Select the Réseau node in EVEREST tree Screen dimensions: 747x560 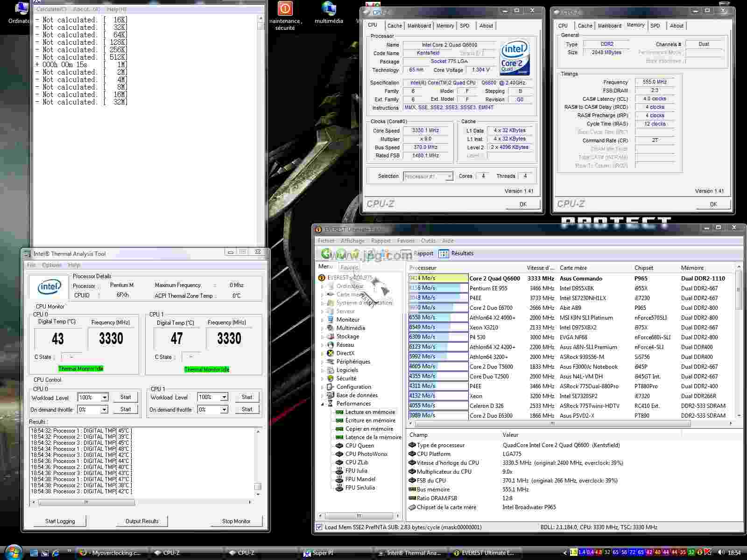pos(345,345)
